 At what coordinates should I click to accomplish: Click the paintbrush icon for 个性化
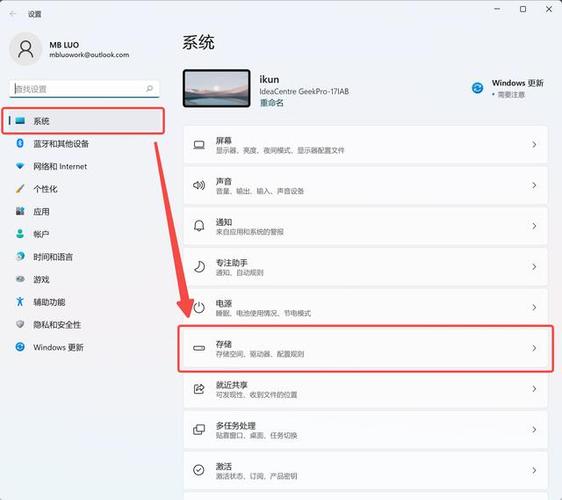click(20, 189)
